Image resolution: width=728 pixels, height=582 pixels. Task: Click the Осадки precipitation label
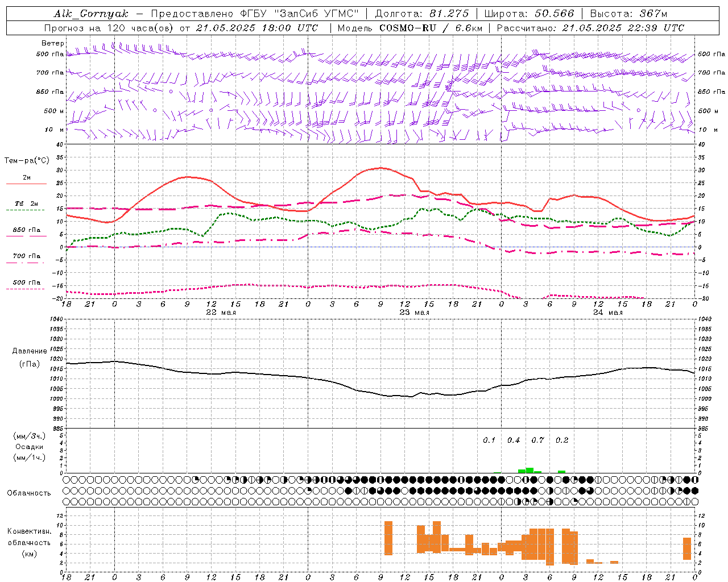point(30,447)
